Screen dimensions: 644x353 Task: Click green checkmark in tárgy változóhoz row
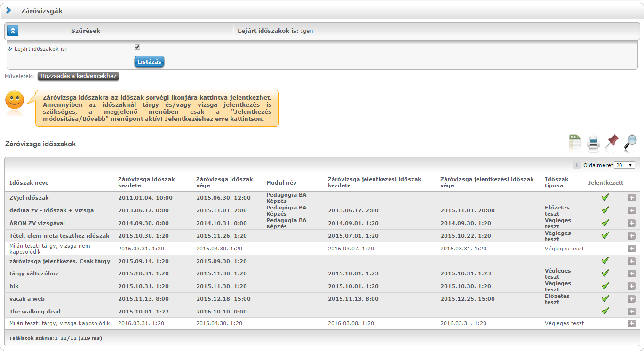(605, 273)
